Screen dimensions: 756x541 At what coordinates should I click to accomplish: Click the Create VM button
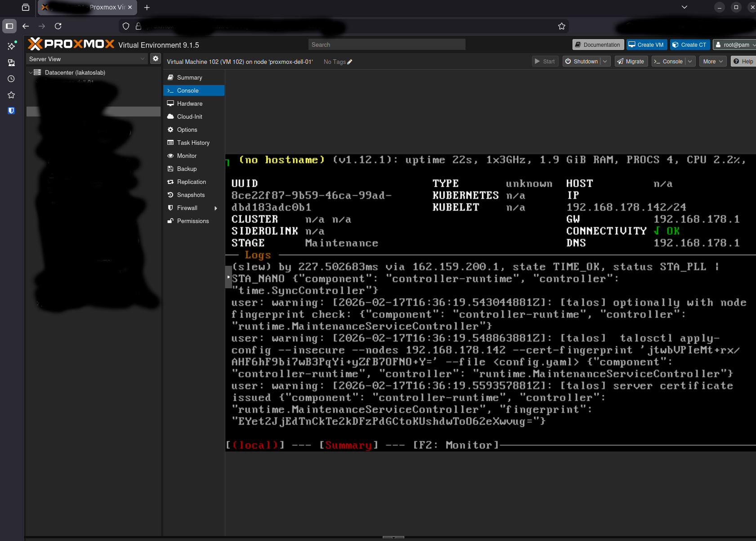click(646, 45)
